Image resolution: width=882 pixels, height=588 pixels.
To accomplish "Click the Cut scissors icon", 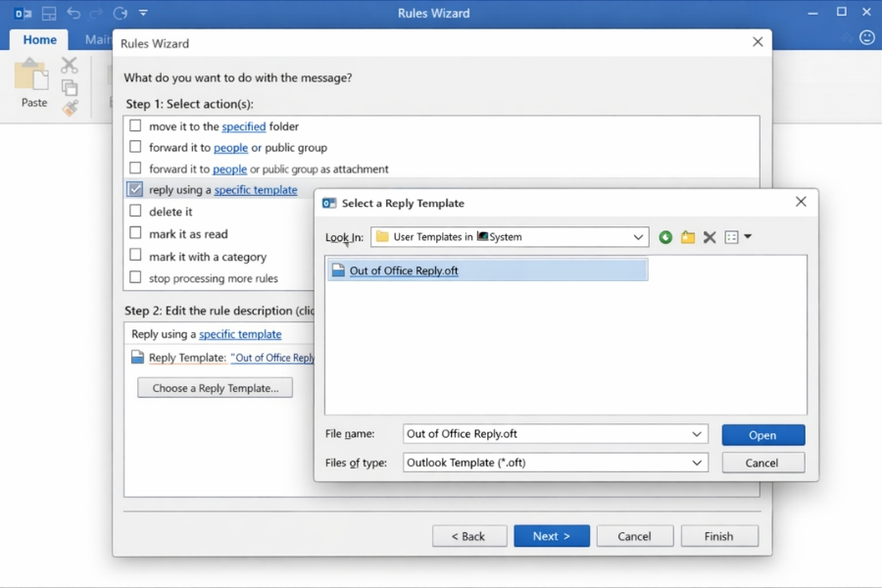I will click(x=69, y=66).
